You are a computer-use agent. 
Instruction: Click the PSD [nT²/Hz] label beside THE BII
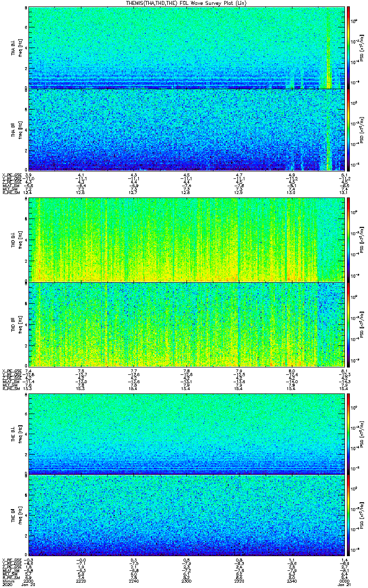pyautogui.click(x=362, y=515)
